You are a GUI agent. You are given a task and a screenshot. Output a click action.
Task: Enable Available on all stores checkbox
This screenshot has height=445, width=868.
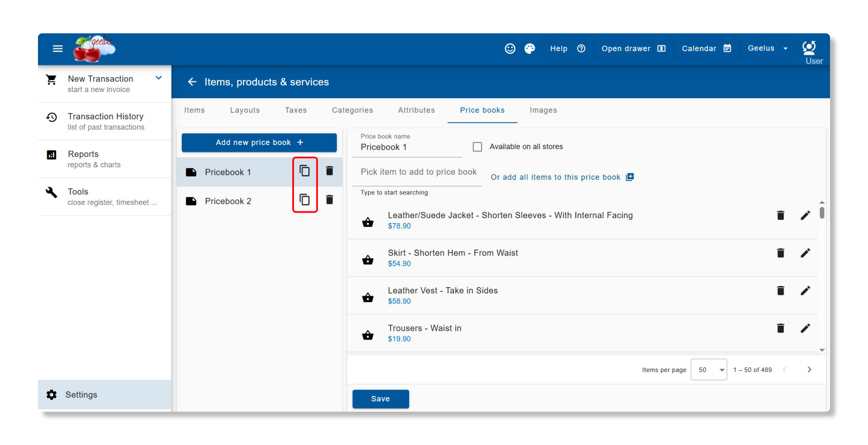click(x=477, y=147)
